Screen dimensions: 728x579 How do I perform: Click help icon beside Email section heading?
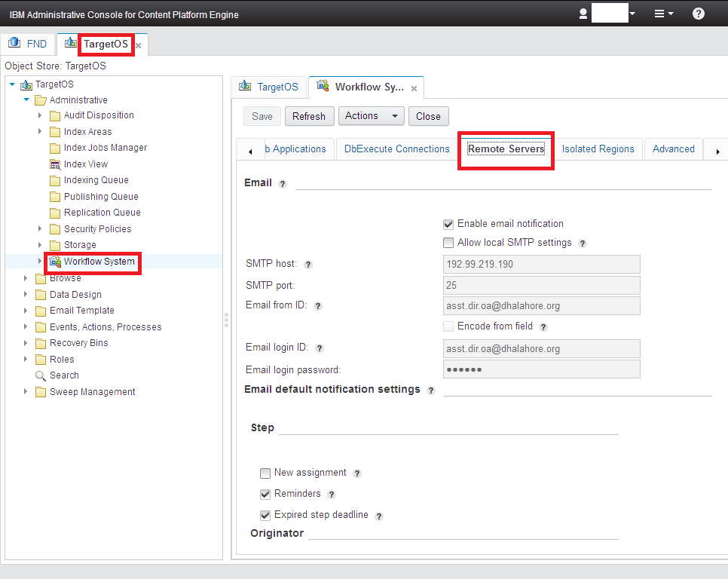click(283, 182)
